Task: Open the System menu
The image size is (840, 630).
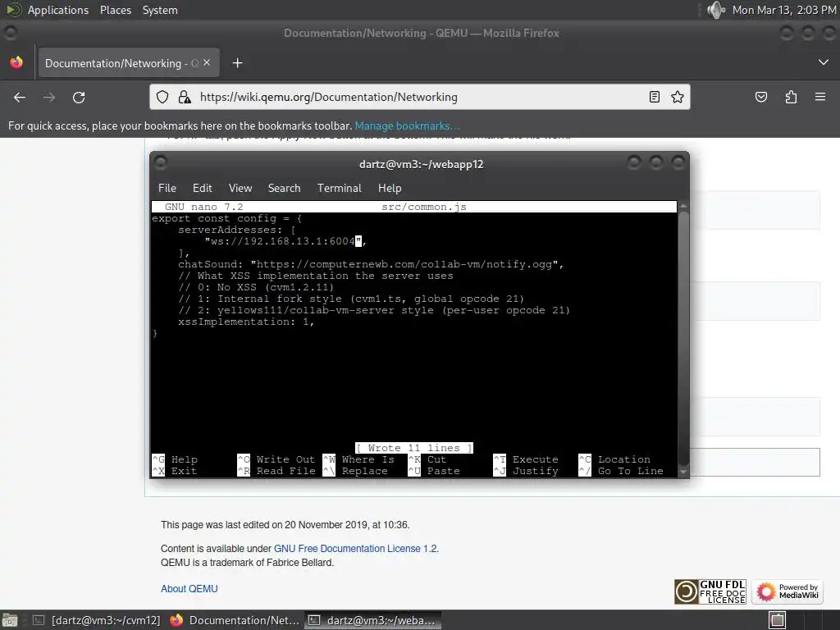Action: pyautogui.click(x=160, y=10)
